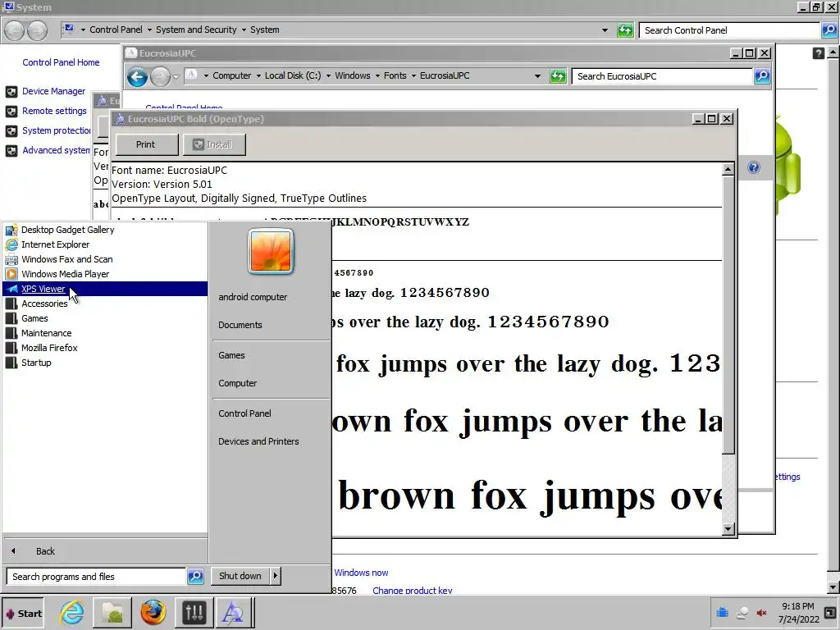This screenshot has height=630, width=840.
Task: Click the Search EucrosiaUPC field
Action: tap(662, 76)
